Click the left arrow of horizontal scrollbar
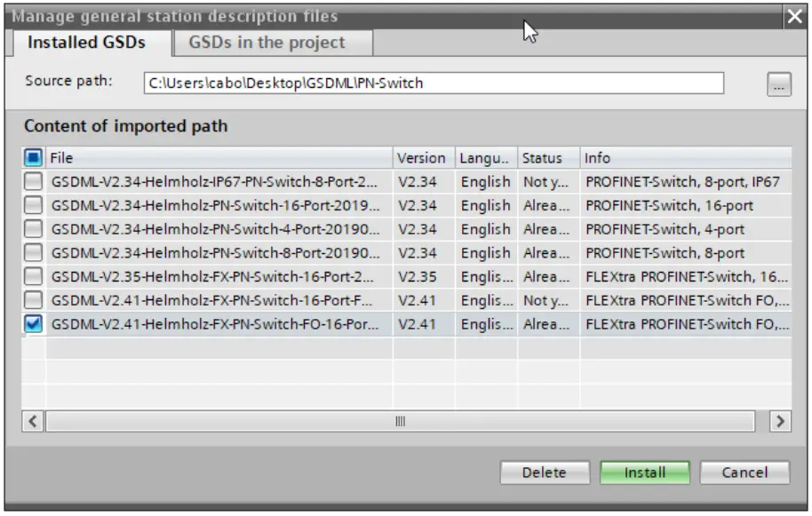This screenshot has width=812, height=516. (33, 421)
